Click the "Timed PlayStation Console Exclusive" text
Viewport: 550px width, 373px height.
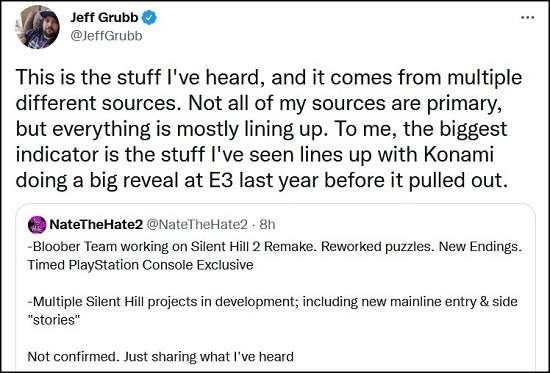pos(140,265)
